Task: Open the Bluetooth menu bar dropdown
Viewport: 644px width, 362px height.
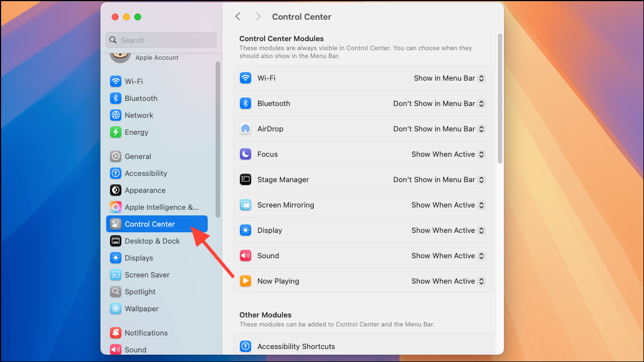Action: pos(439,103)
